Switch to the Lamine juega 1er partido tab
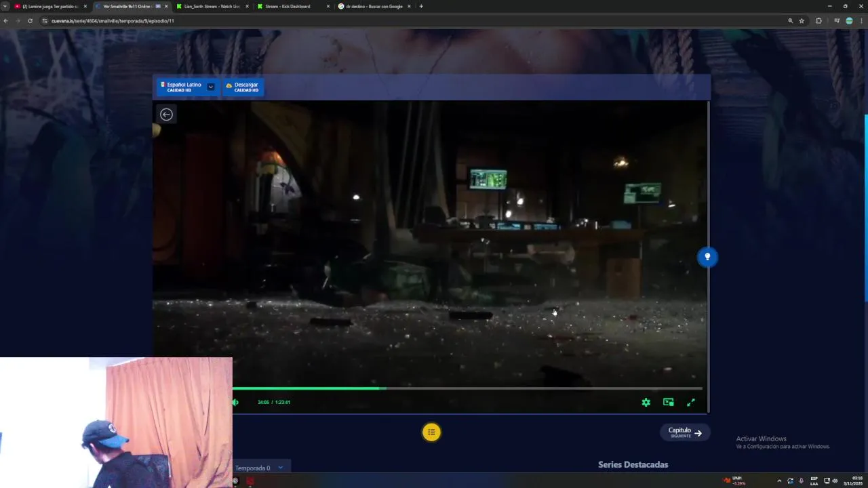Image resolution: width=868 pixels, height=488 pixels. pyautogui.click(x=50, y=6)
